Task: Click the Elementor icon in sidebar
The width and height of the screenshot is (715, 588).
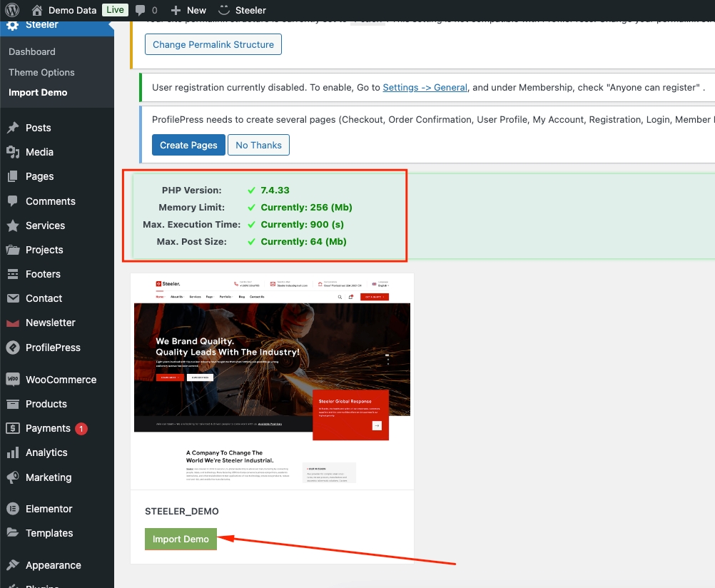Action: pos(12,509)
